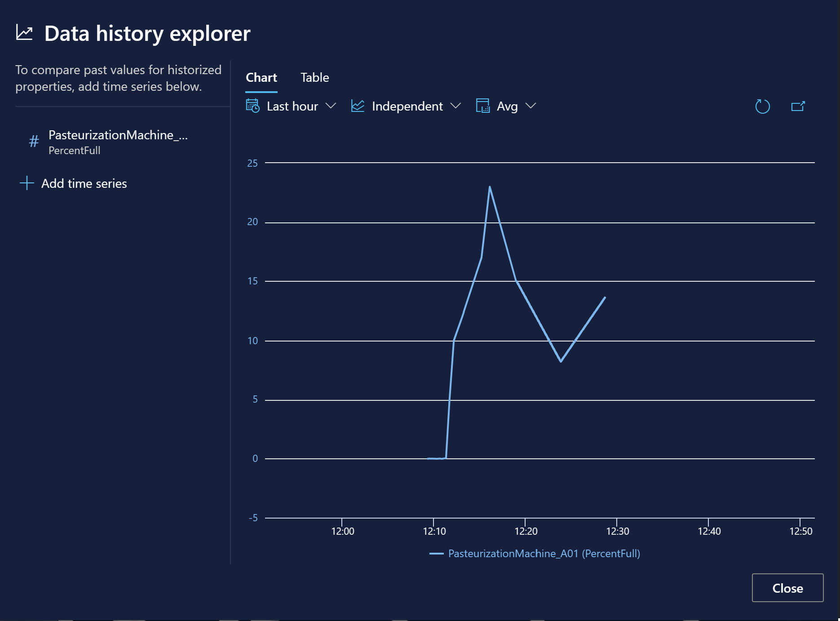Click the plus icon for Add time series
840x621 pixels.
(x=27, y=183)
